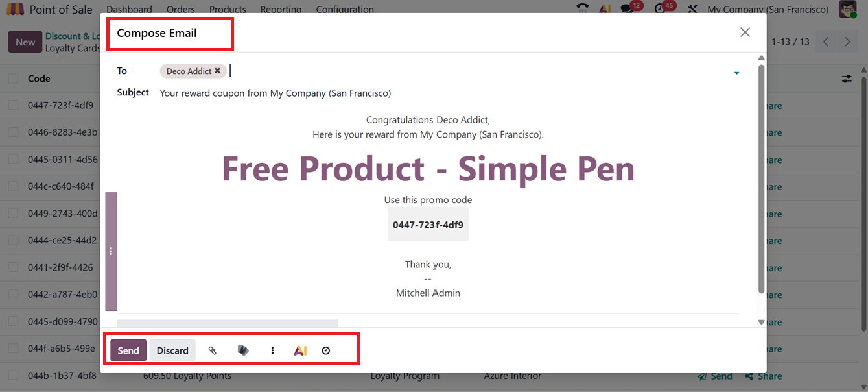The image size is (868, 392).
Task: Open the Activities clock showing 45 items
Action: pyautogui.click(x=660, y=8)
